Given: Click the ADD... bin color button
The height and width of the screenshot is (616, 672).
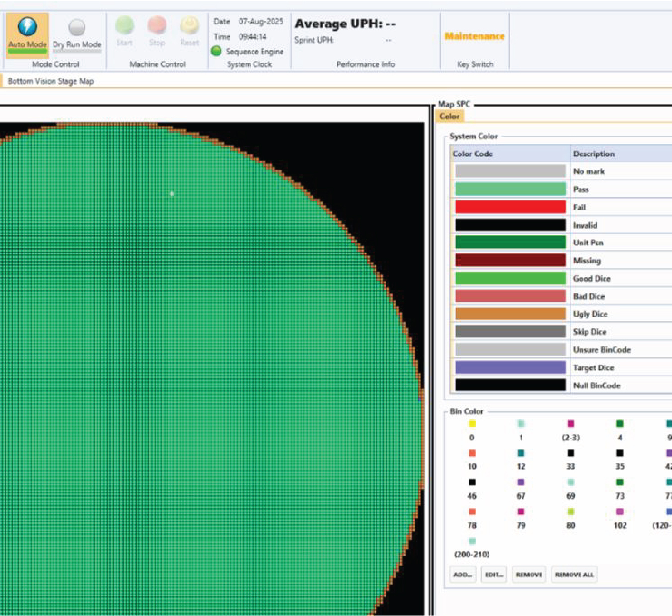Looking at the screenshot, I should point(462,575).
